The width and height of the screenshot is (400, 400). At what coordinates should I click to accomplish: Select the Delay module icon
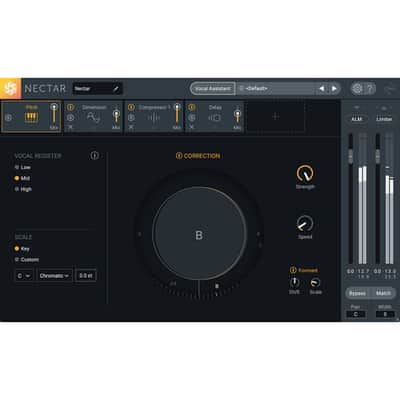click(x=214, y=117)
